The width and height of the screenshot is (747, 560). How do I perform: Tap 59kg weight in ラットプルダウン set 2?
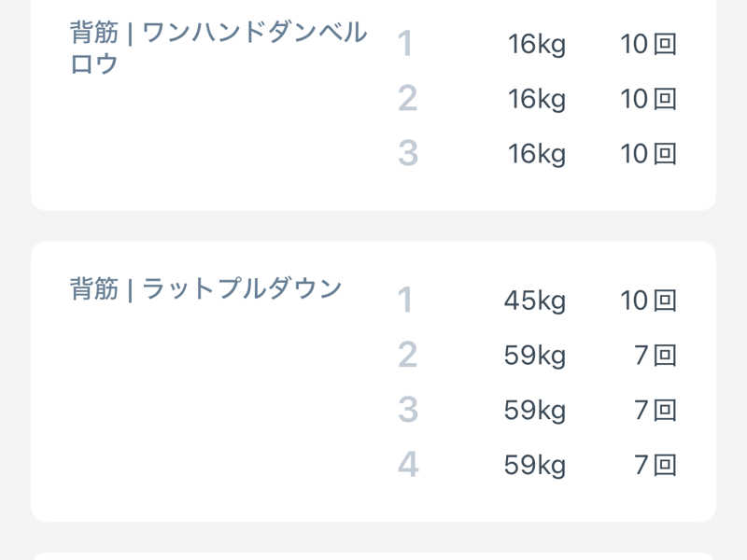[534, 356]
